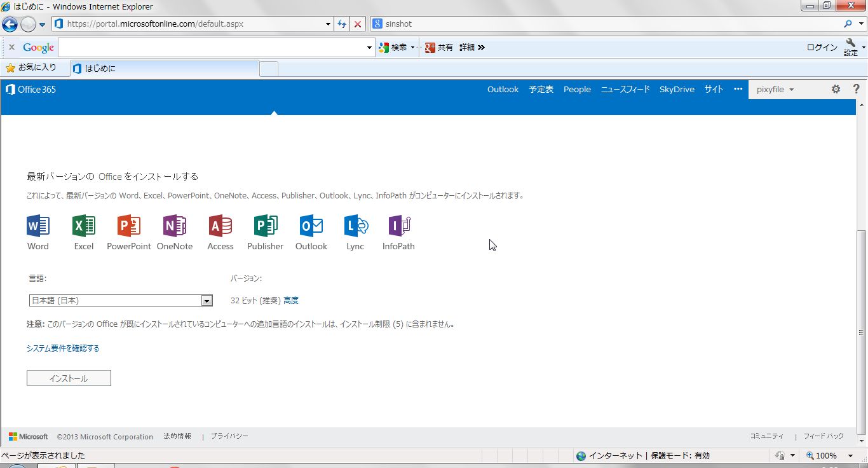Click the Excel application icon
Screen dimensions: 868x468
coord(84,226)
